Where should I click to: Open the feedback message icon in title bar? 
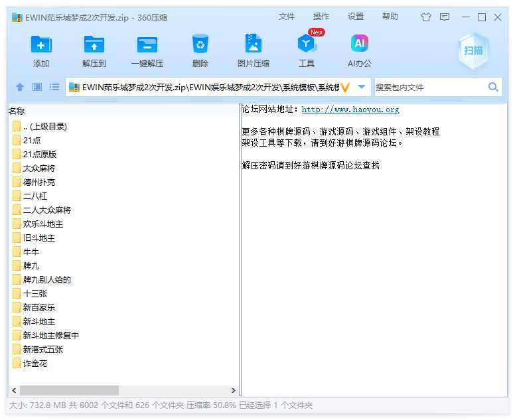coord(445,17)
